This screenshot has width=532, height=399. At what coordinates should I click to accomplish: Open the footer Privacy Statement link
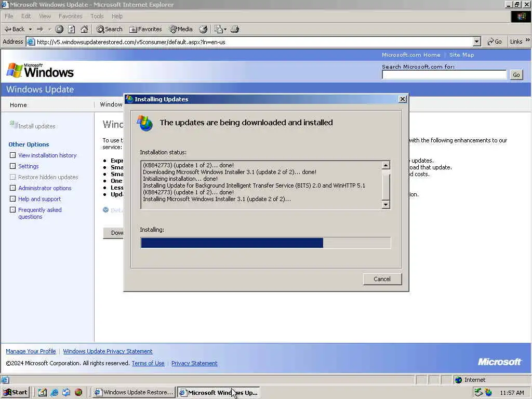coord(194,363)
